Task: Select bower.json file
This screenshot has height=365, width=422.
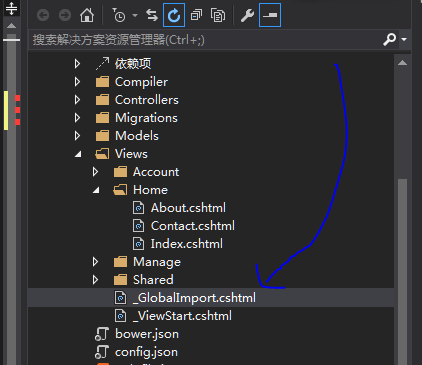Action: tap(147, 334)
